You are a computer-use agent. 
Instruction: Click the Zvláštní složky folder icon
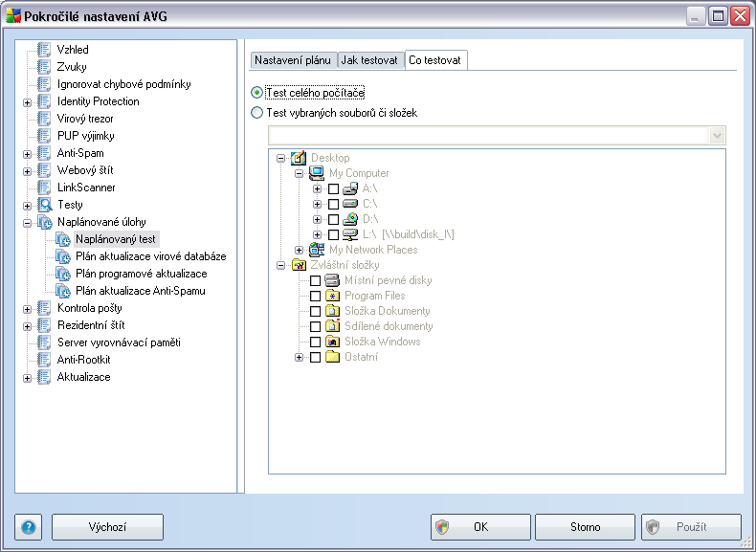tap(299, 265)
